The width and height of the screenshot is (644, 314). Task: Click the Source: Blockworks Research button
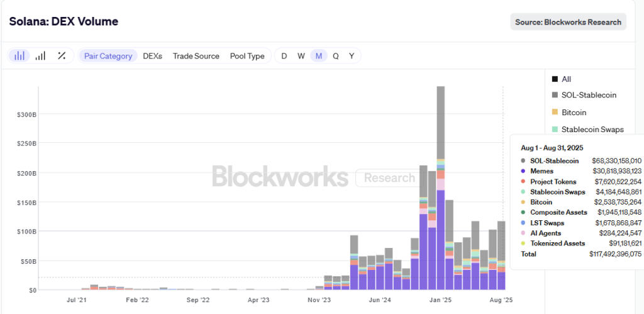click(568, 22)
